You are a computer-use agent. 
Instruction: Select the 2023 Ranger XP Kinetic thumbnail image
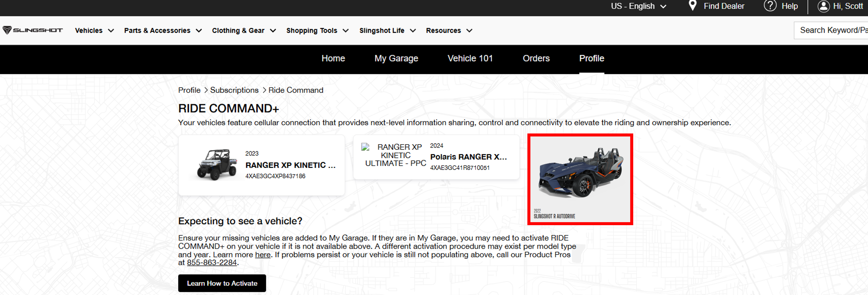point(217,165)
